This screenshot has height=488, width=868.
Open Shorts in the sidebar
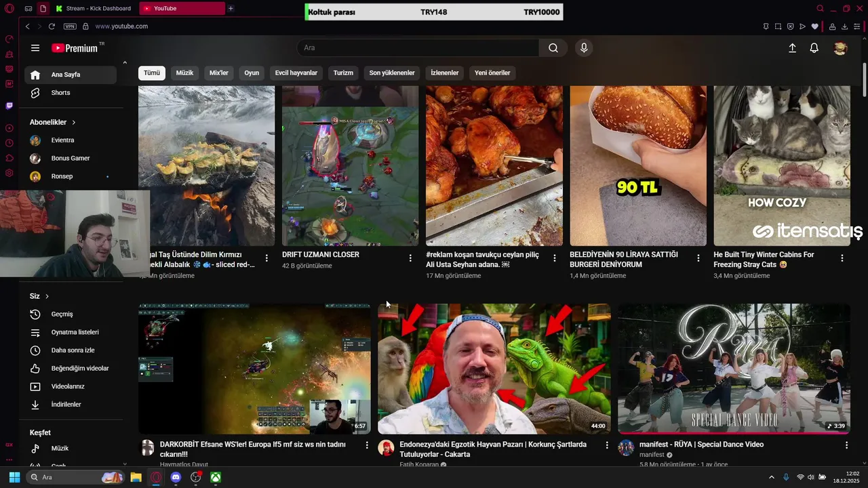pos(70,93)
